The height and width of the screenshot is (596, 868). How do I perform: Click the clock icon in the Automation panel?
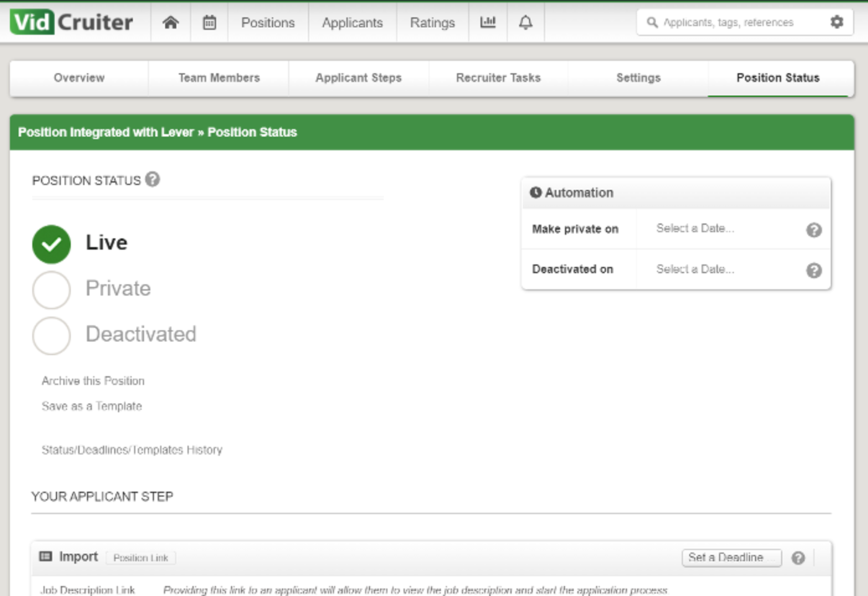pyautogui.click(x=536, y=193)
